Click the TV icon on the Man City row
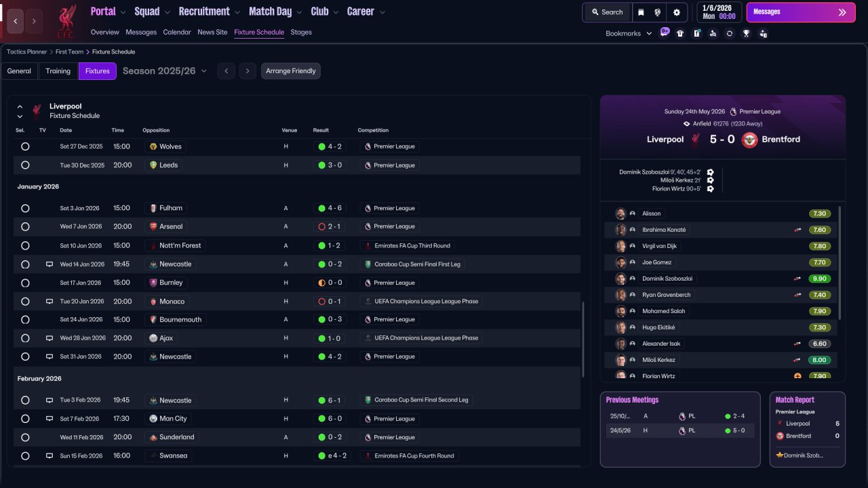 click(50, 419)
